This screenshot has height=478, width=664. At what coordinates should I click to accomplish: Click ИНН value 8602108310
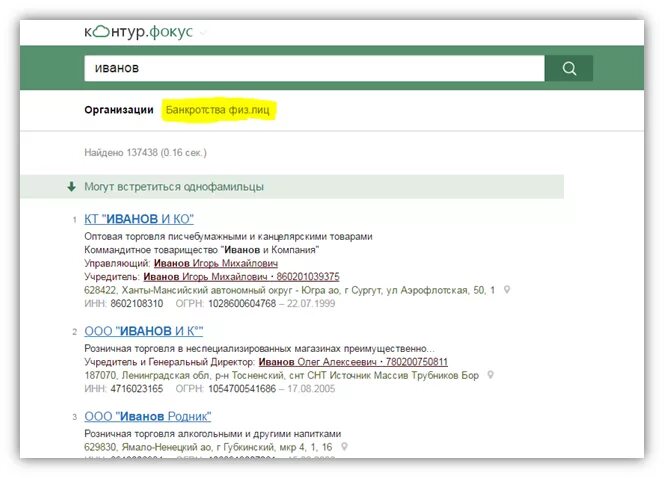[x=137, y=304]
